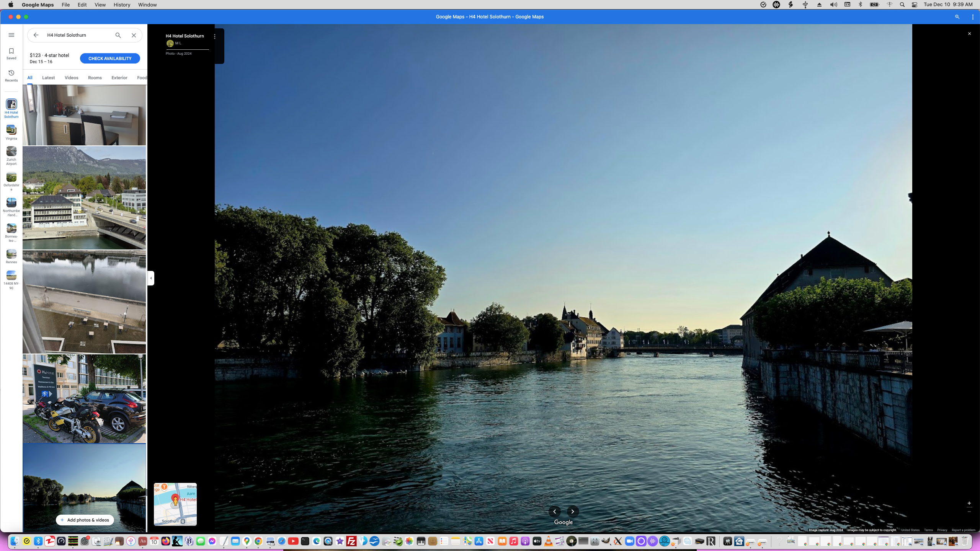Image resolution: width=980 pixels, height=551 pixels.
Task: Click the Check Availability button
Action: [109, 59]
